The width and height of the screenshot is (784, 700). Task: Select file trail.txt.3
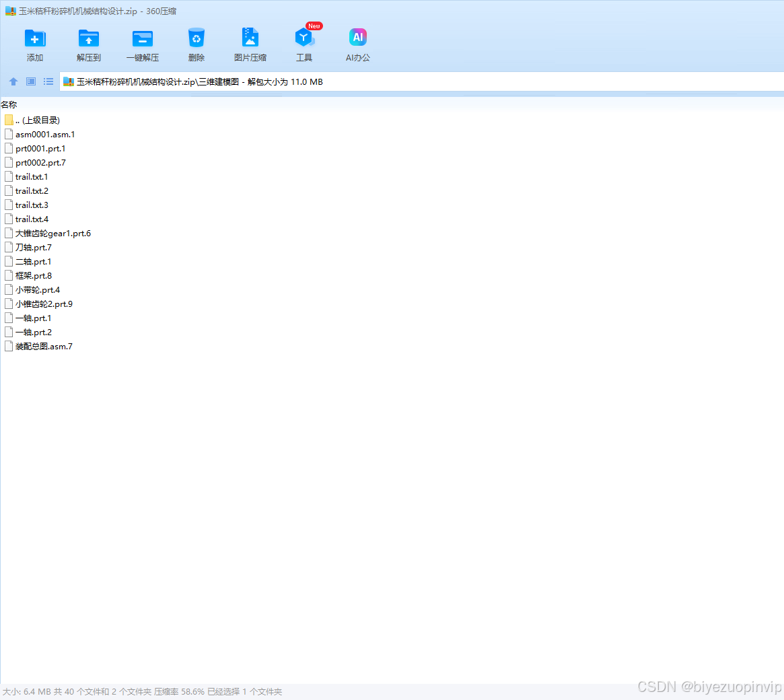(x=32, y=205)
